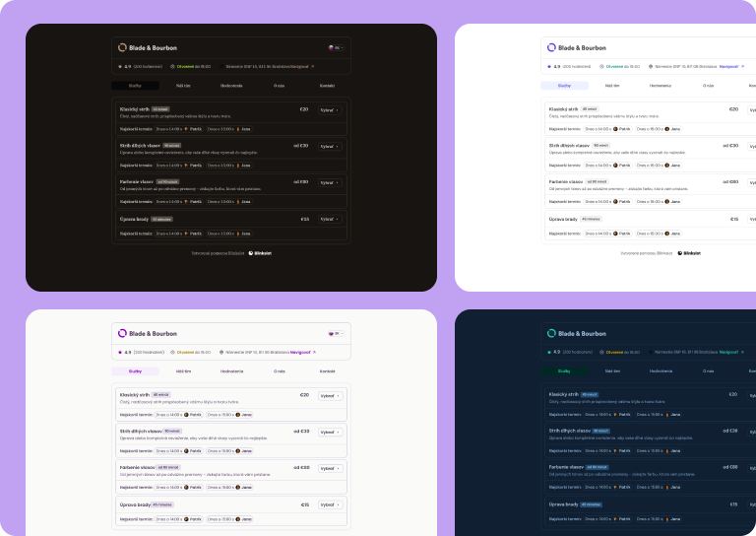The width and height of the screenshot is (756, 536).
Task: Click Blinkslot logo icon in black-theme footer
Action: 252,252
